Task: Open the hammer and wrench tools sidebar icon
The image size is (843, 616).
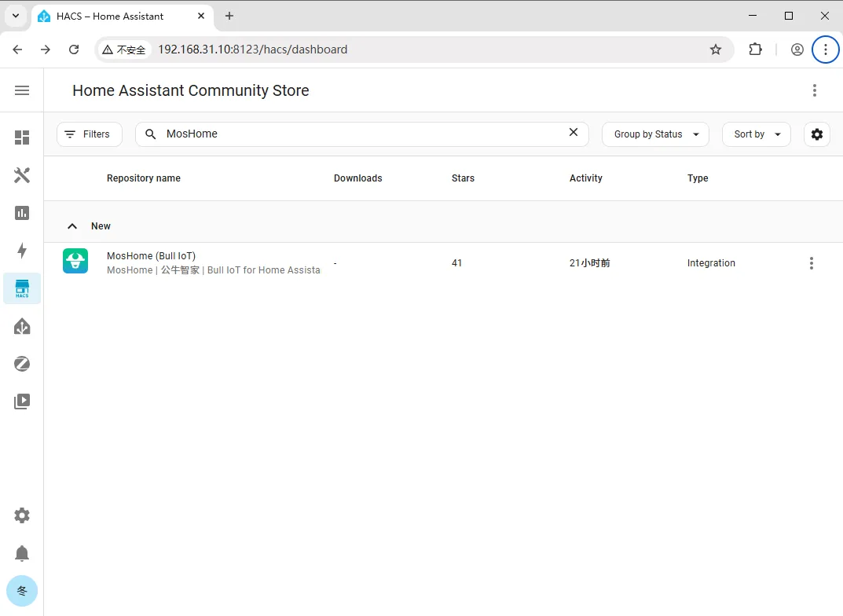Action: (x=22, y=175)
